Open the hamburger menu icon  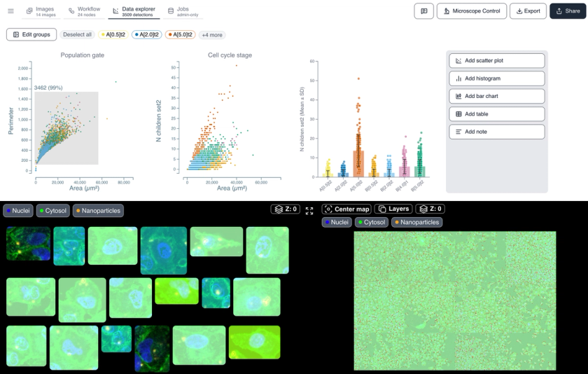(11, 11)
